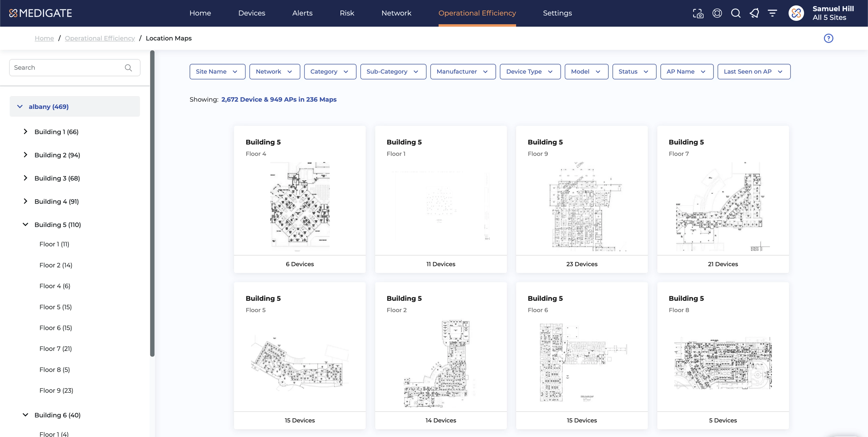Expand Building 2 (94) in tree
The width and height of the screenshot is (868, 437).
pyautogui.click(x=25, y=155)
